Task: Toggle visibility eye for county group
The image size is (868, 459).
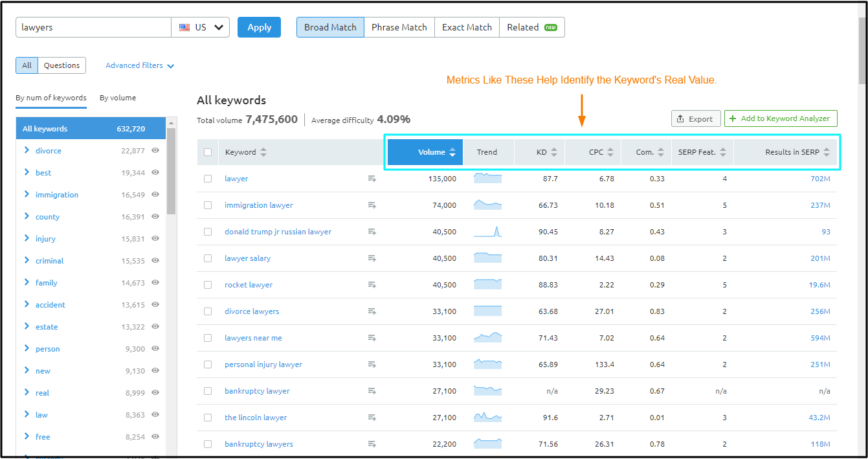Action: [155, 216]
